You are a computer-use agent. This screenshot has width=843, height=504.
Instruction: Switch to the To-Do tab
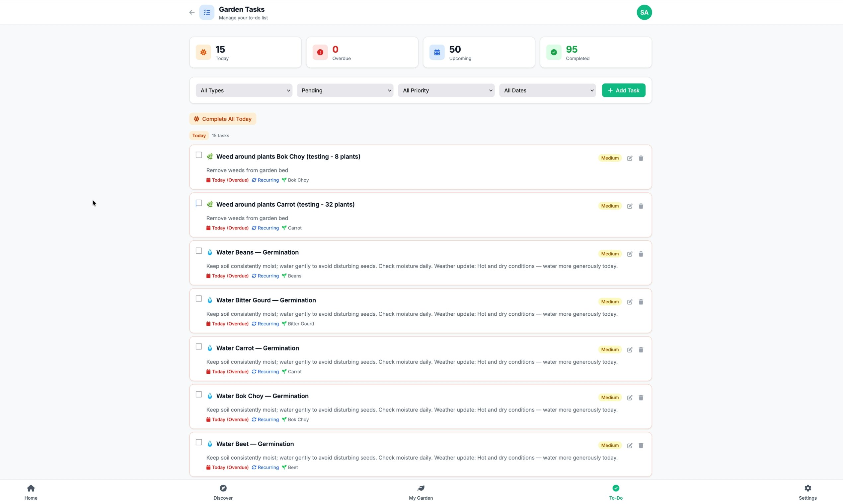click(x=616, y=492)
